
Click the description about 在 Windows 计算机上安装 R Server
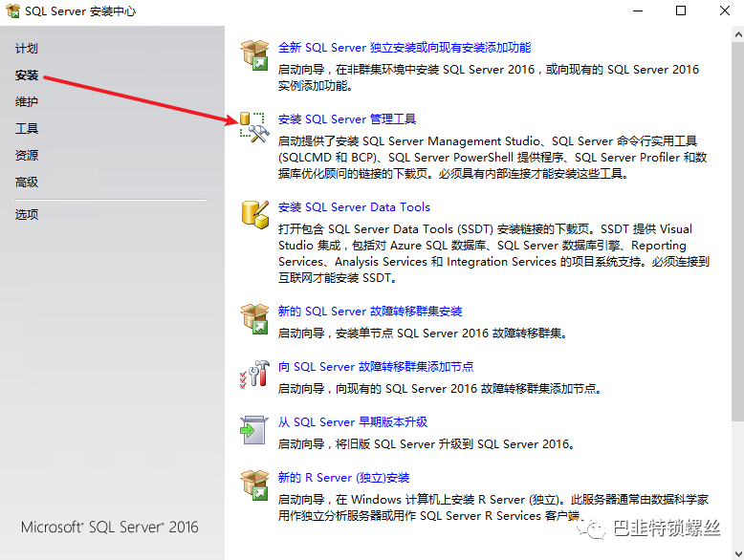[493, 507]
